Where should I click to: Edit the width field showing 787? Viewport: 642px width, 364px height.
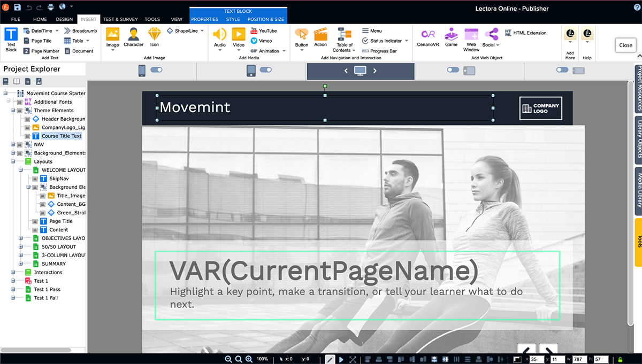coord(581,359)
